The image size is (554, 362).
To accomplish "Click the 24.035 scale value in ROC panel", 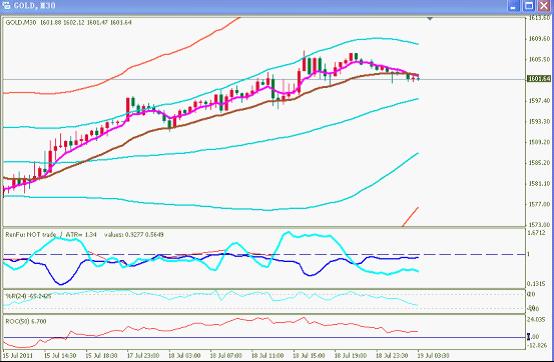I will [x=538, y=320].
